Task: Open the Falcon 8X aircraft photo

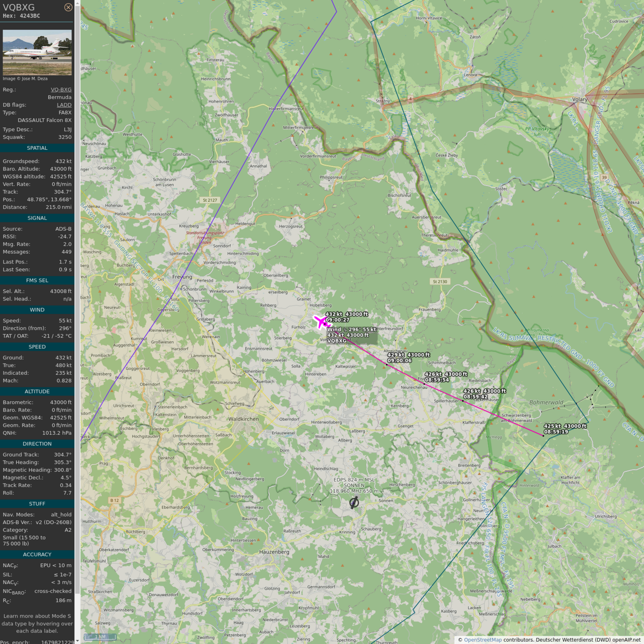Action: point(37,52)
